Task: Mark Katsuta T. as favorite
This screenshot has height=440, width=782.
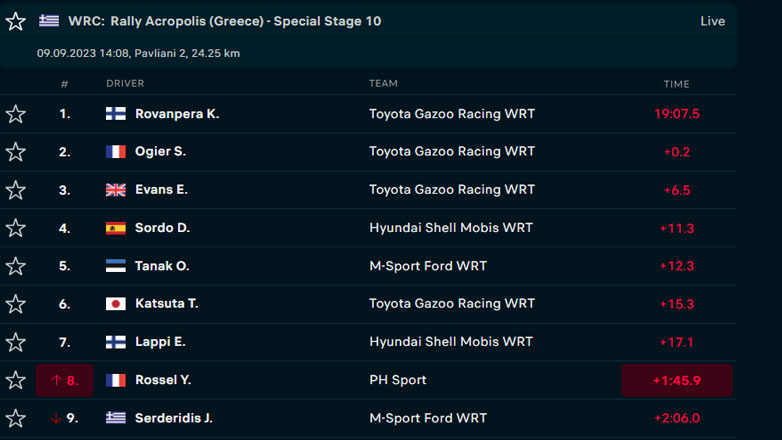Action: pos(15,304)
